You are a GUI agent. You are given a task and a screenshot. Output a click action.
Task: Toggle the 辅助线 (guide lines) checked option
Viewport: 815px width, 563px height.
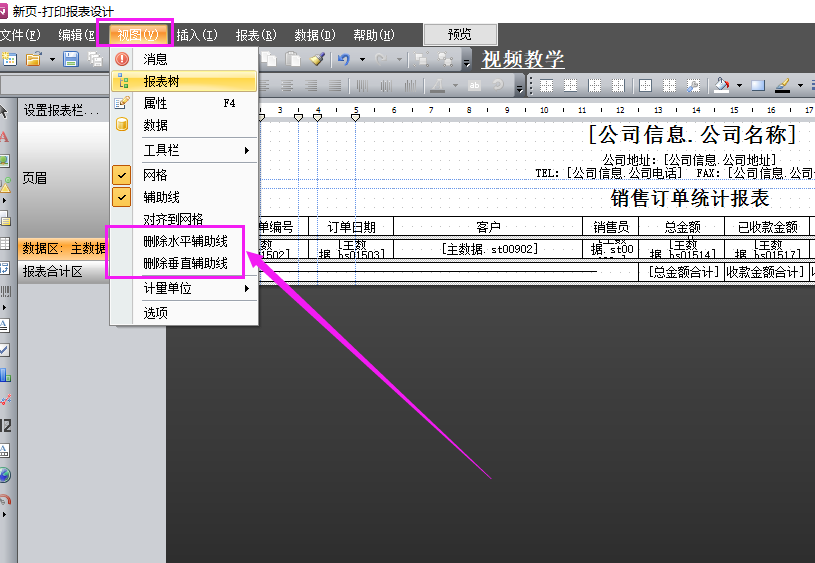161,197
